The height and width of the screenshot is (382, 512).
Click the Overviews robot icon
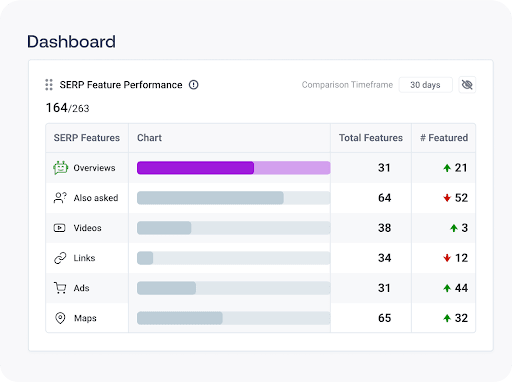[60, 168]
